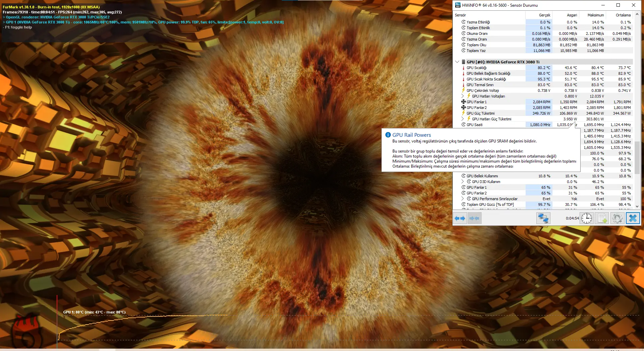Click thermometer icon of GPU Bellek Bağlantı Sıcaklığı

pos(464,73)
